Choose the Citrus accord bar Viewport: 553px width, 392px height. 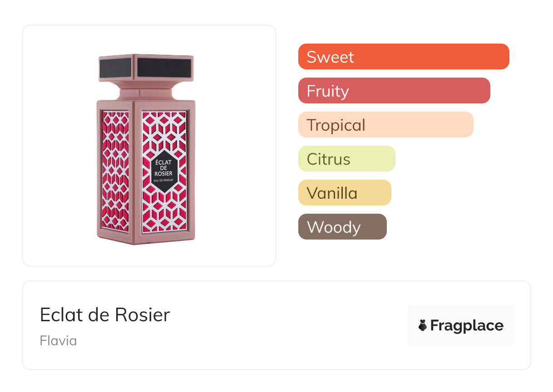pos(346,159)
